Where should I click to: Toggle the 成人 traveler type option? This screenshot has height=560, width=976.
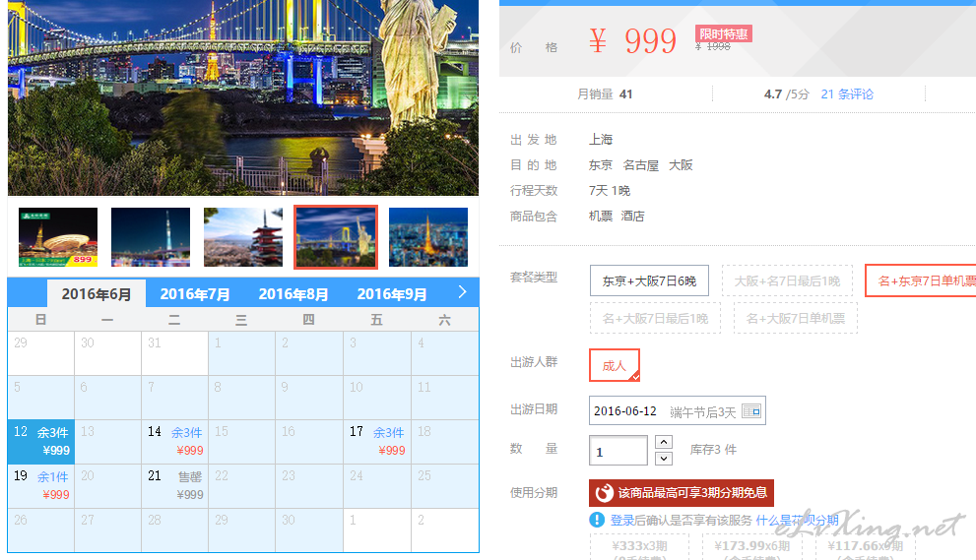[615, 365]
